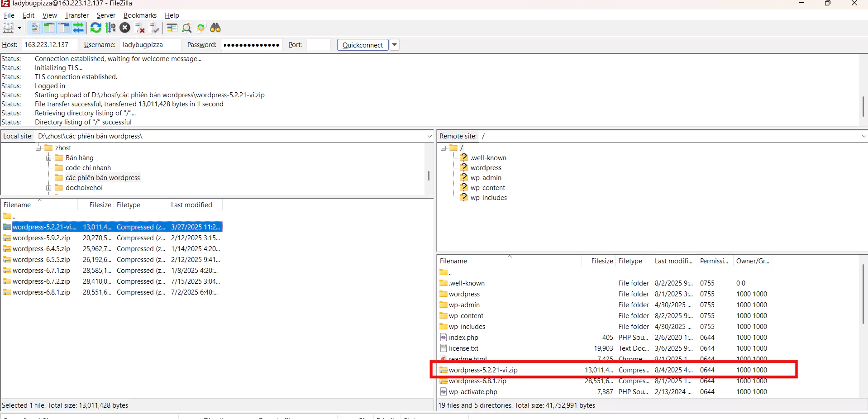This screenshot has height=419, width=868.
Task: Open the Help menu
Action: coord(172,15)
